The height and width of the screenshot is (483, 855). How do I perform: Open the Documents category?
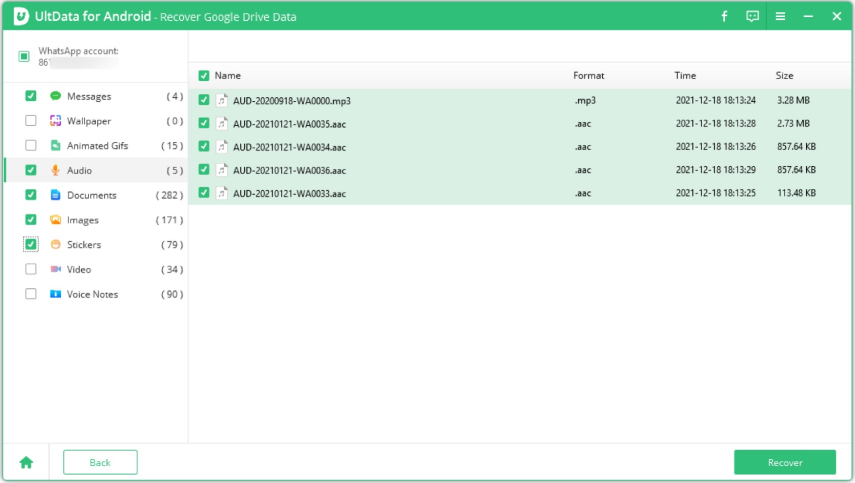(92, 195)
